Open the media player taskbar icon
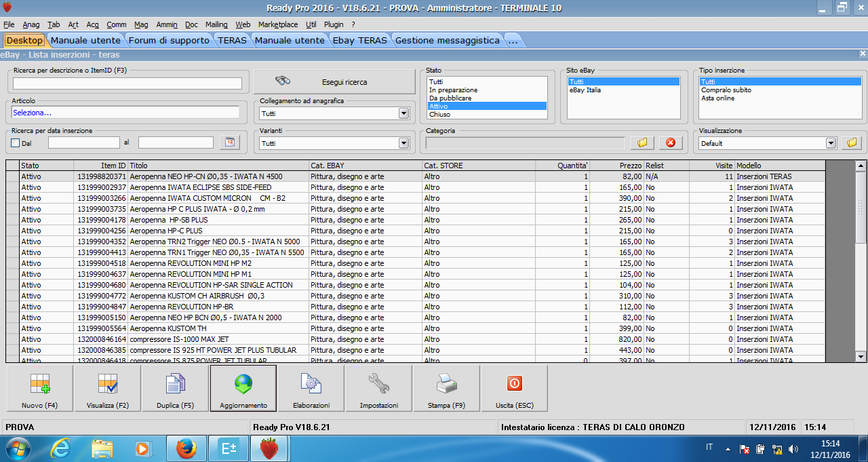This screenshot has height=462, width=868. (x=142, y=448)
